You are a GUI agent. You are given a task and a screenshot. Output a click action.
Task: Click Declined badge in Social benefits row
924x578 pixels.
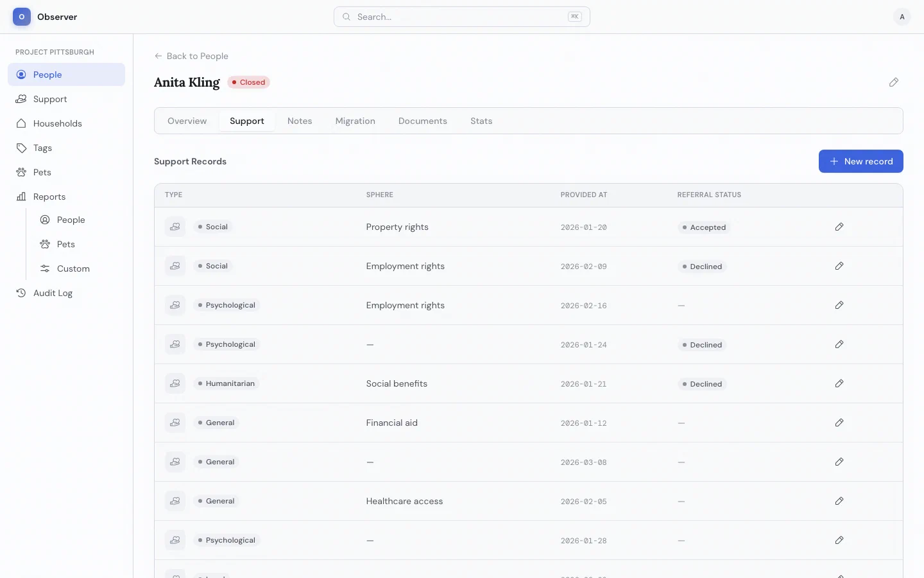702,384
